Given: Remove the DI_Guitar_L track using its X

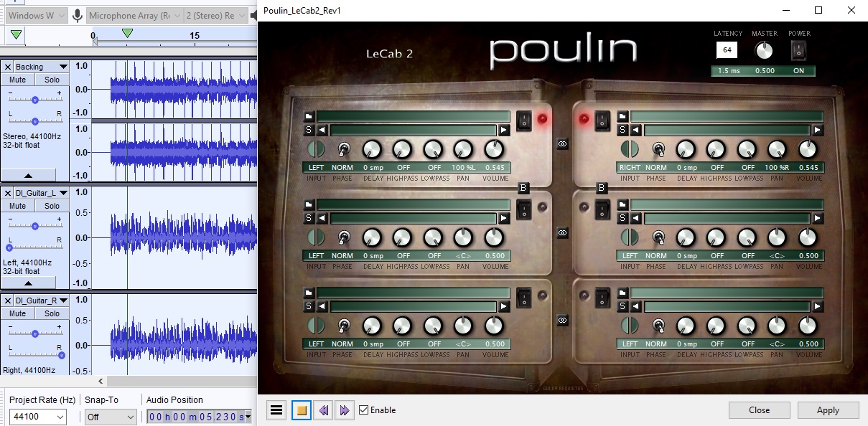Looking at the screenshot, I should (8, 193).
